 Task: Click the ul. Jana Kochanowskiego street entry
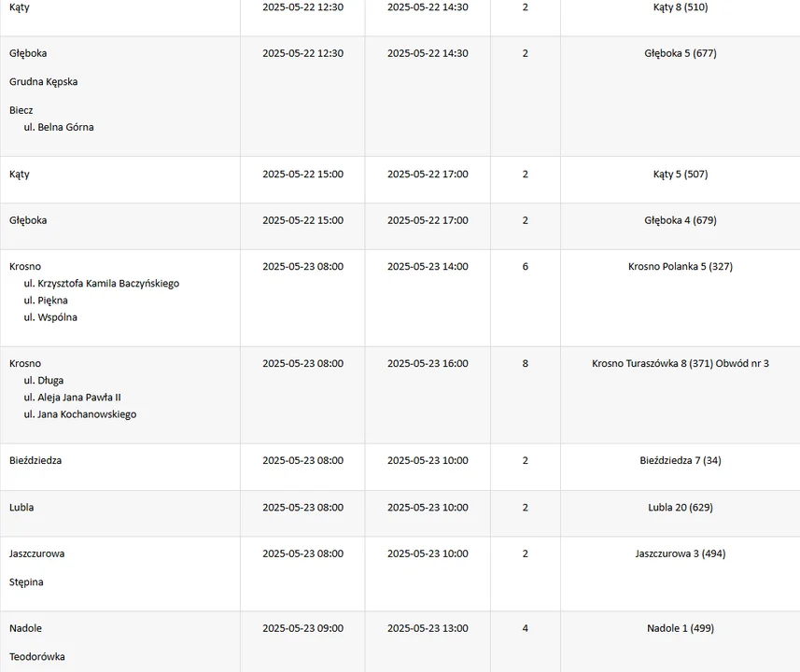(80, 414)
